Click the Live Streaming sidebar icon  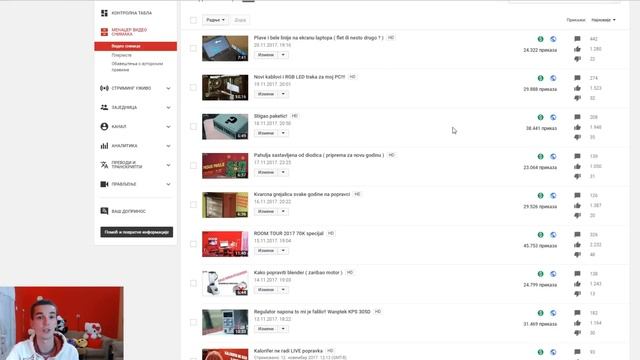[x=104, y=88]
